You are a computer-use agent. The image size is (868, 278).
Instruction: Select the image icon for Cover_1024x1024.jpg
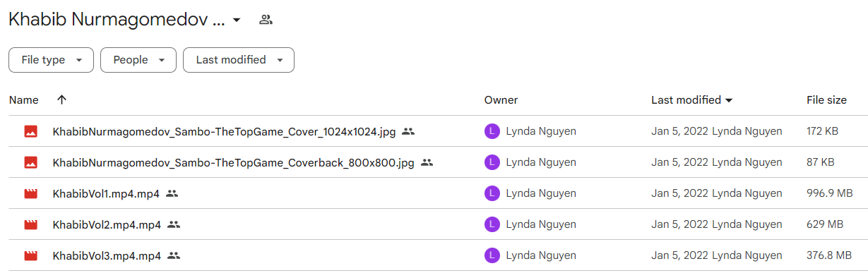(x=30, y=131)
